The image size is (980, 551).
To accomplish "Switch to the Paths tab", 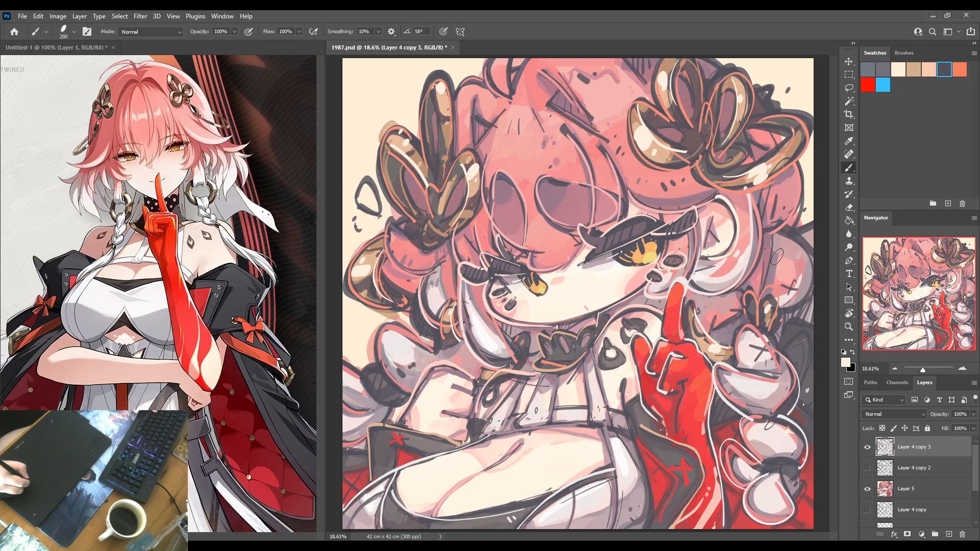I will click(870, 383).
